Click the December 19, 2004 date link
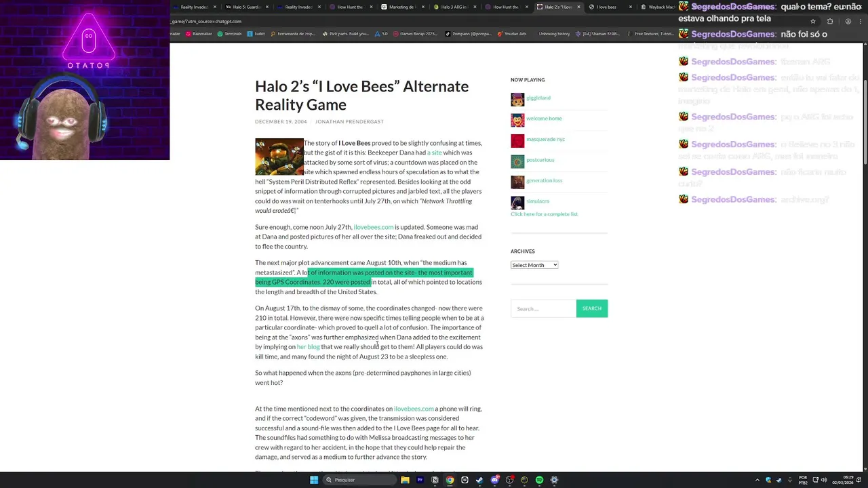This screenshot has height=488, width=868. (281, 122)
